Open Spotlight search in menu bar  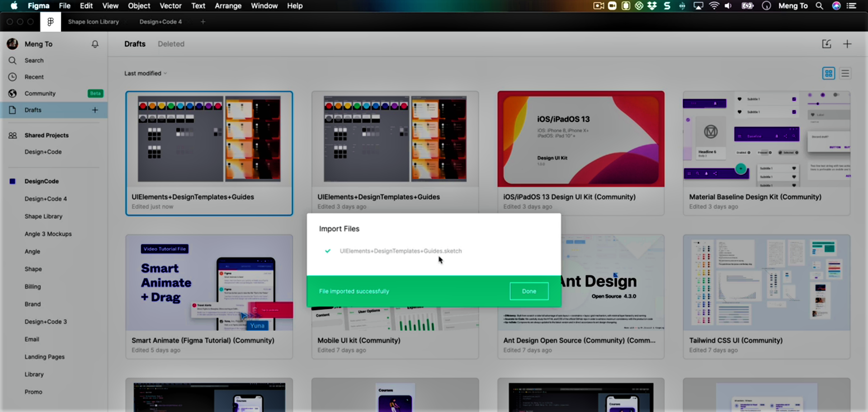point(819,6)
